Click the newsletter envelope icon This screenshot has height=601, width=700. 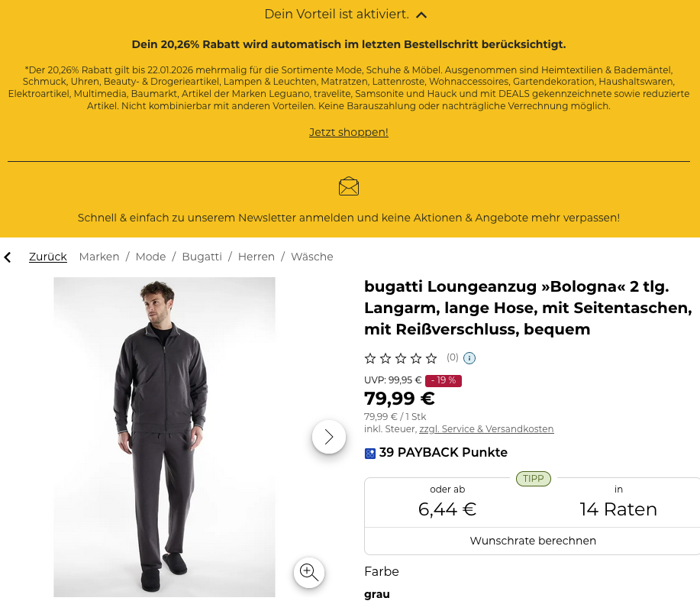point(349,186)
